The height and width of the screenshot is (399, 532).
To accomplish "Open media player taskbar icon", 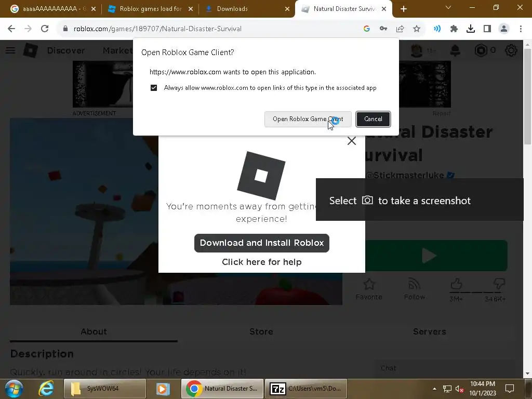I will 163,389.
